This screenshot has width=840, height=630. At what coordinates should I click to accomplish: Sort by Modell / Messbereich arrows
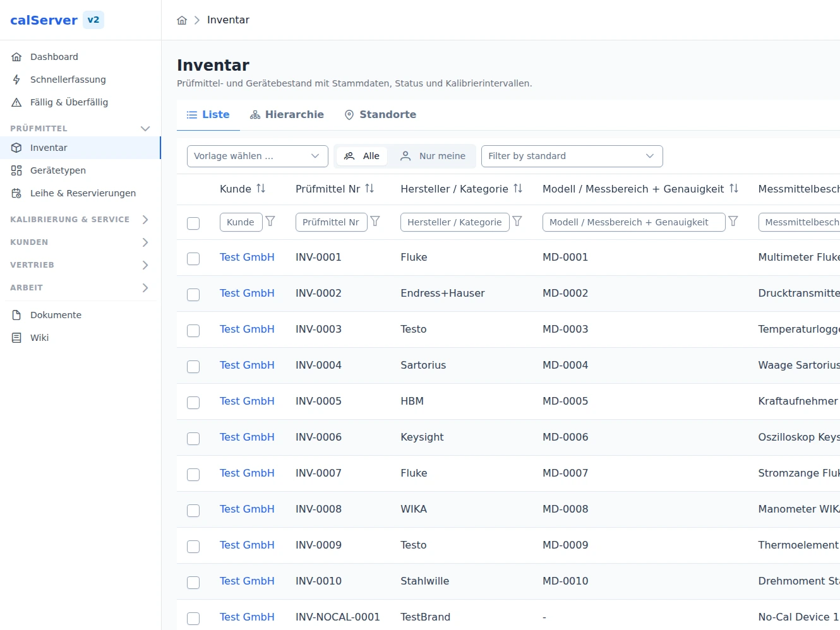(734, 189)
